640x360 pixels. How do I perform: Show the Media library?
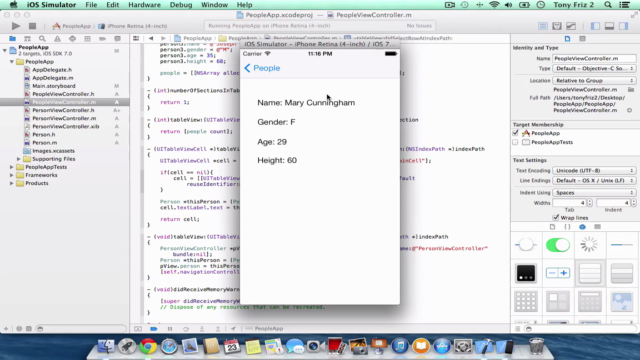tap(598, 227)
